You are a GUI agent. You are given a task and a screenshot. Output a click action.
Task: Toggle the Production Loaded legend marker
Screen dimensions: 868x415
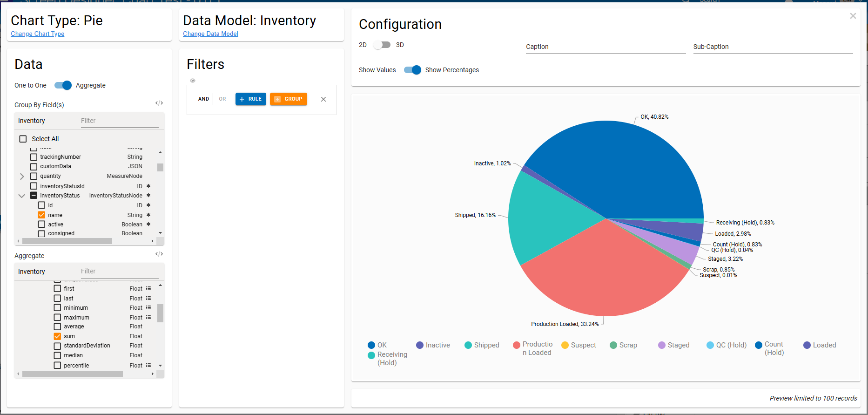[517, 345]
